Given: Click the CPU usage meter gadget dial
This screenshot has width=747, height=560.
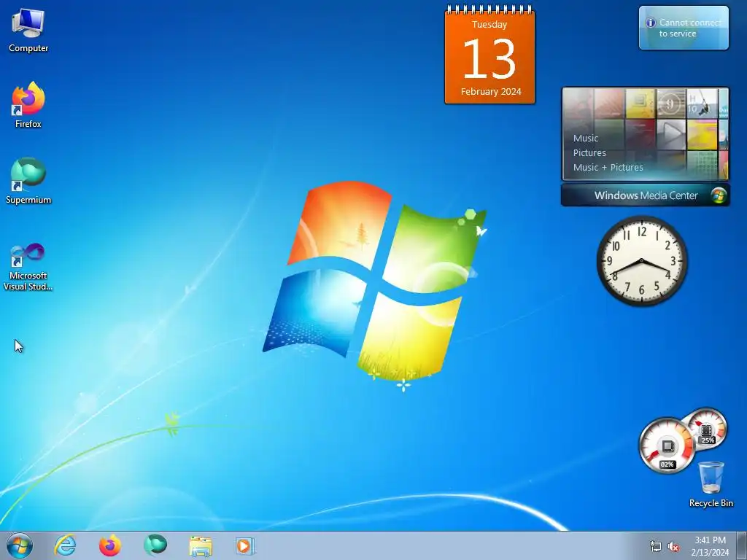Looking at the screenshot, I should [667, 446].
